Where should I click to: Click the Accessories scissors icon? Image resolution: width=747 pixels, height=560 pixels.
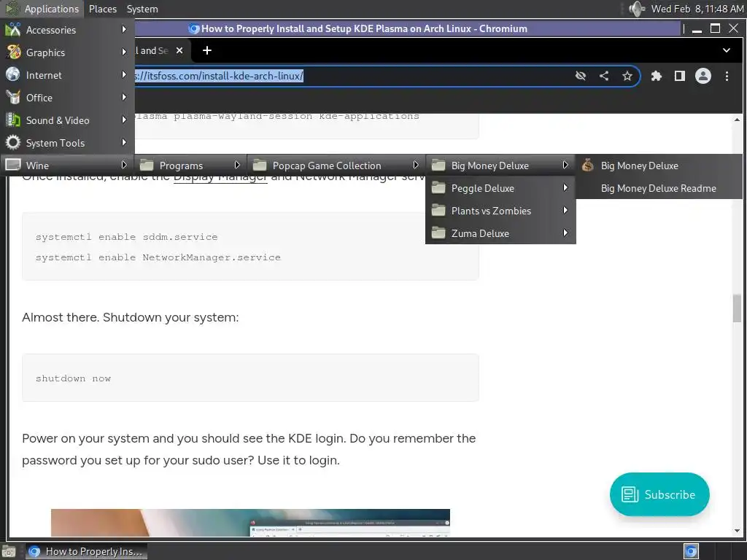[x=13, y=29]
